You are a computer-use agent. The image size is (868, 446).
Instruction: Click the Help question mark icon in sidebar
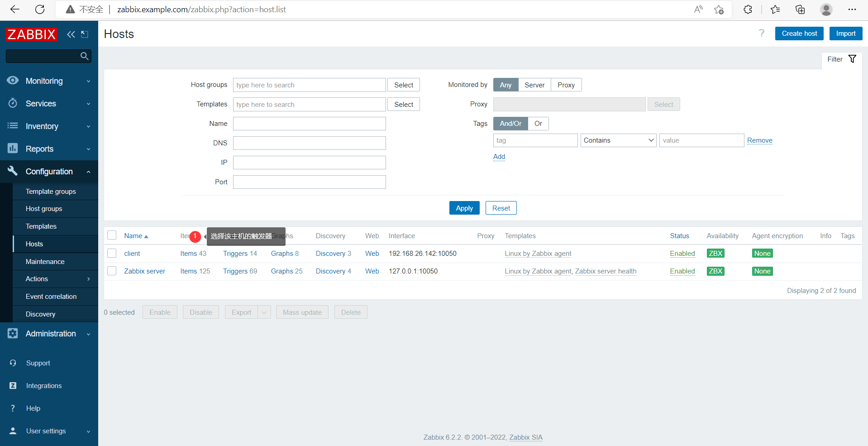pos(13,408)
